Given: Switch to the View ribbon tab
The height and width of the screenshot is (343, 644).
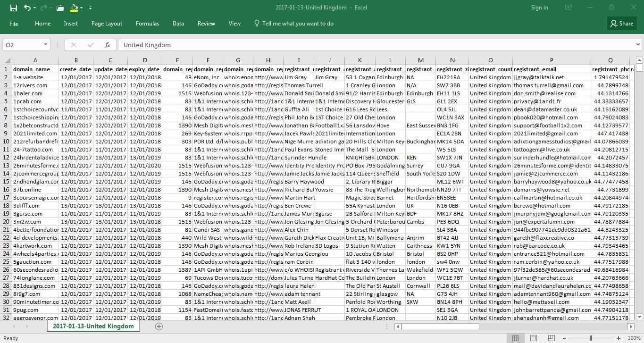Looking at the screenshot, I should click(x=234, y=24).
